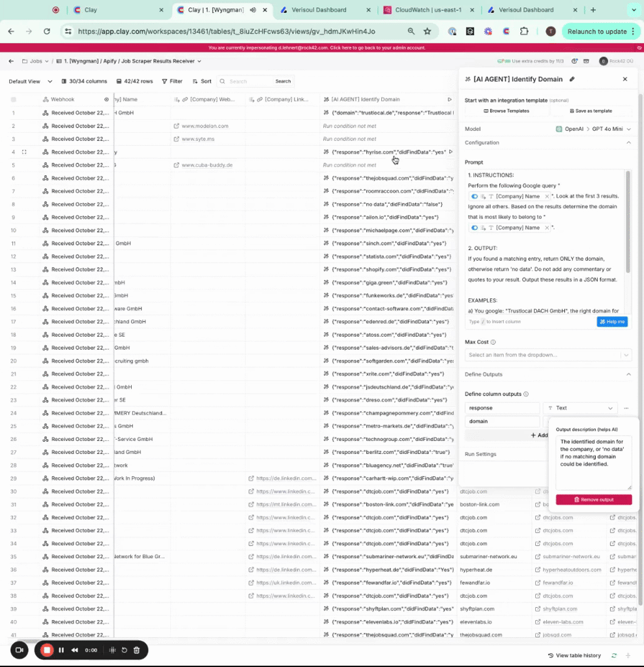Remove first Company Name token from prompt
This screenshot has width=644, height=667.
547,196
